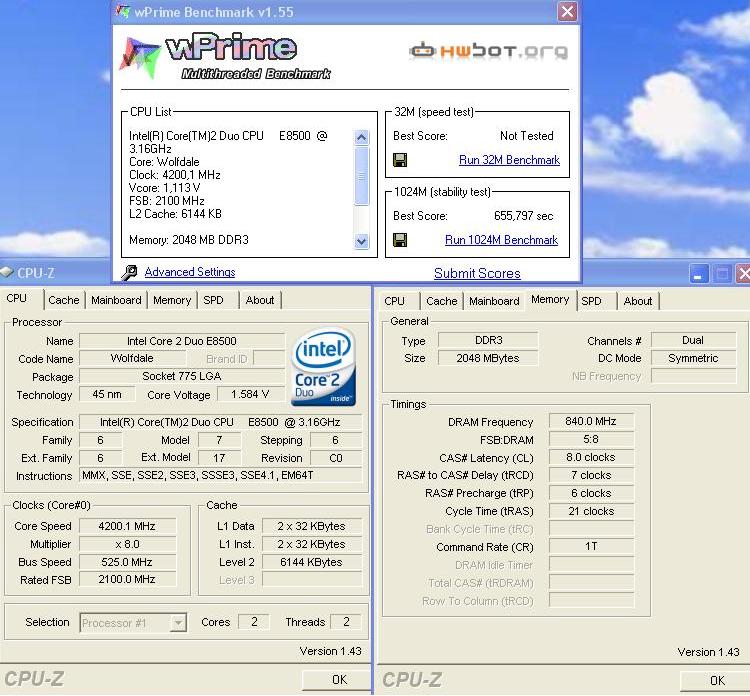This screenshot has height=696, width=750.
Task: Open Cache tab in right CPU-Z window
Action: (x=441, y=301)
